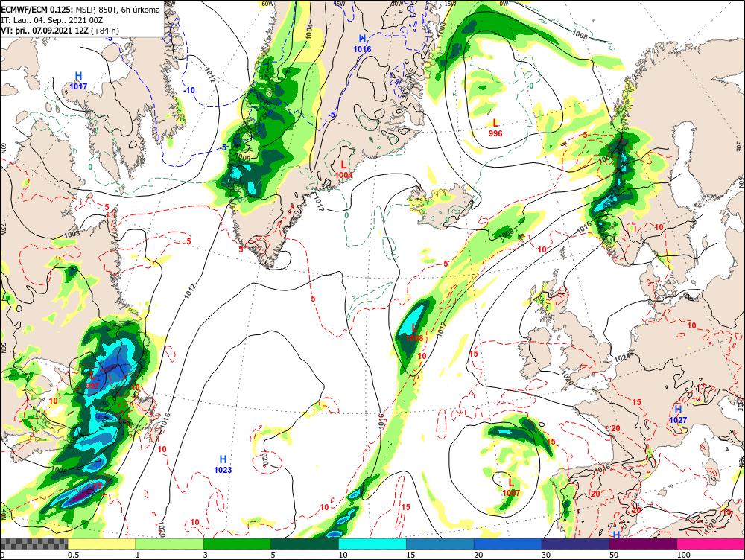Screen dimensions: 745x560
Task: Click the high-pressure marker 'H 1017'
Action: 78,80
